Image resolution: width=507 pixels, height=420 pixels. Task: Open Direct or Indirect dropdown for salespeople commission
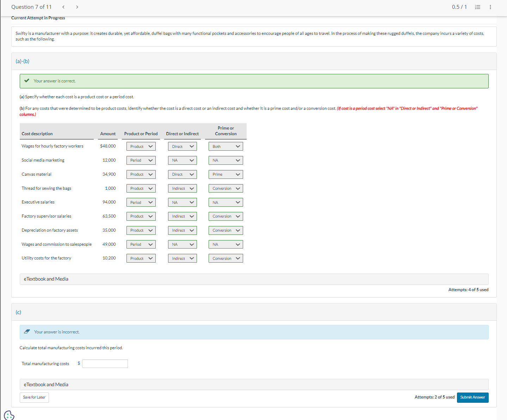tap(183, 244)
